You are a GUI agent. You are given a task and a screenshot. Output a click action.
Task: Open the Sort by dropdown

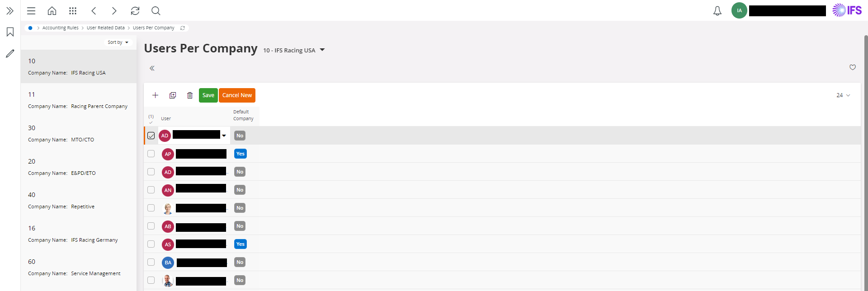[x=118, y=42]
